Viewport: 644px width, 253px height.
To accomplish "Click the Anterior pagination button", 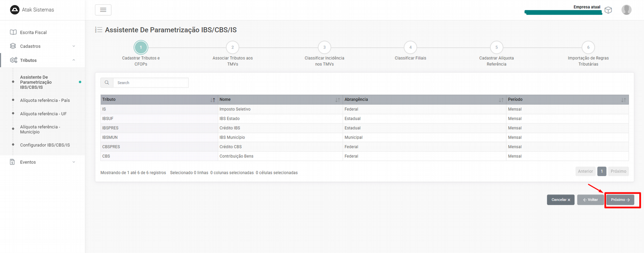I will point(585,171).
